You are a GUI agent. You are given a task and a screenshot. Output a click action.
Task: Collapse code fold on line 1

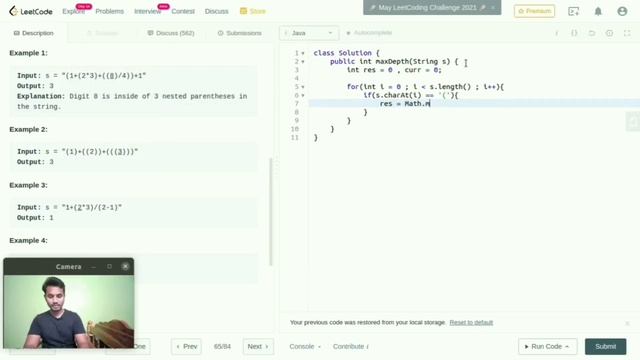303,53
